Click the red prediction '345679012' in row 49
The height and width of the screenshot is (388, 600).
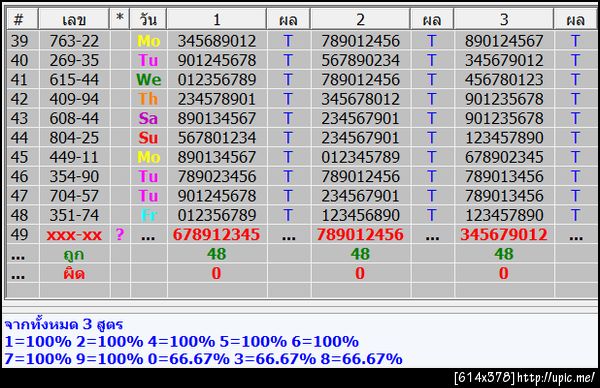tap(504, 234)
